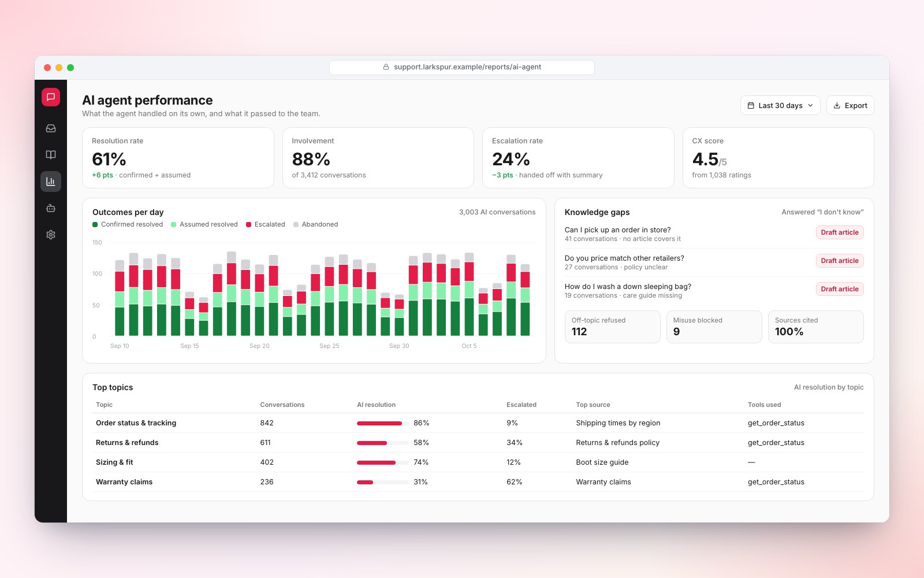Click Shipping times by region source
This screenshot has width=924, height=578.
[618, 423]
